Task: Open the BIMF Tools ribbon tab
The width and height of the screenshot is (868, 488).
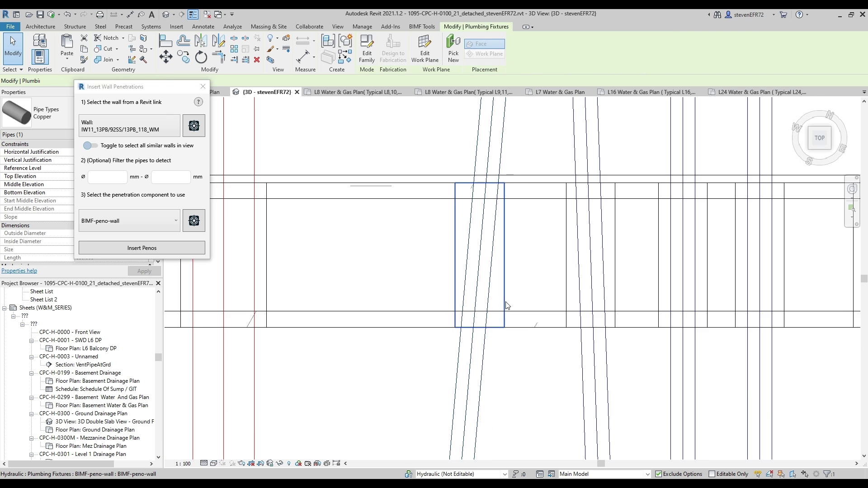Action: 421,27
